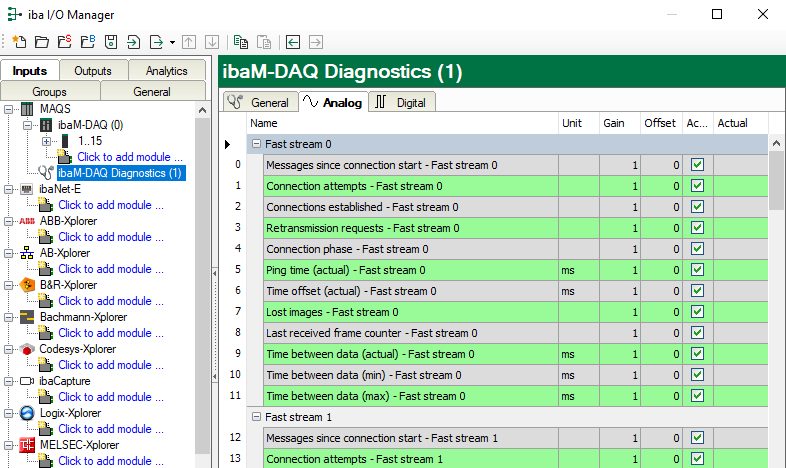The height and width of the screenshot is (468, 786).
Task: Click the Logix-Xplorer globe icon
Action: 28,413
